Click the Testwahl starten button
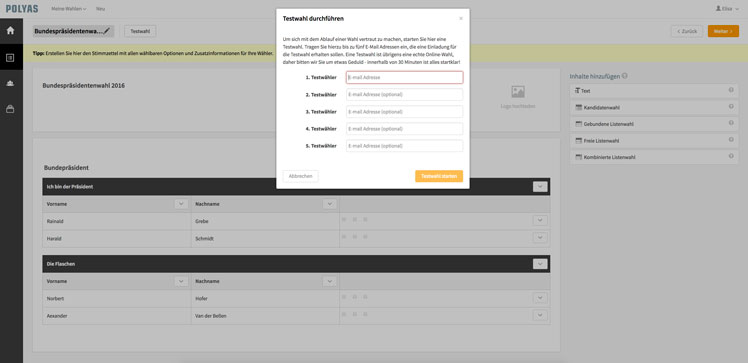Image resolution: width=748 pixels, height=363 pixels. click(x=439, y=176)
